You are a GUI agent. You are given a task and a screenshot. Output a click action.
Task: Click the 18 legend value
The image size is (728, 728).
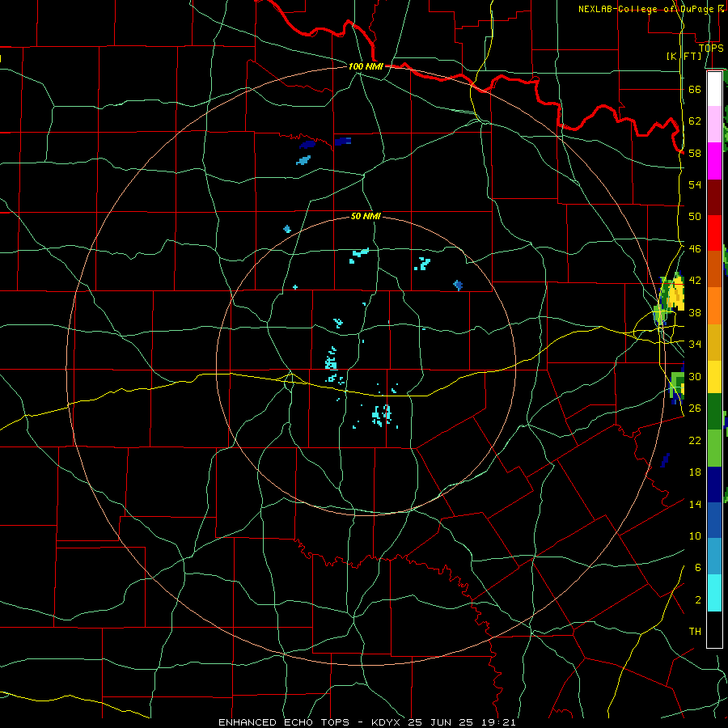click(695, 472)
